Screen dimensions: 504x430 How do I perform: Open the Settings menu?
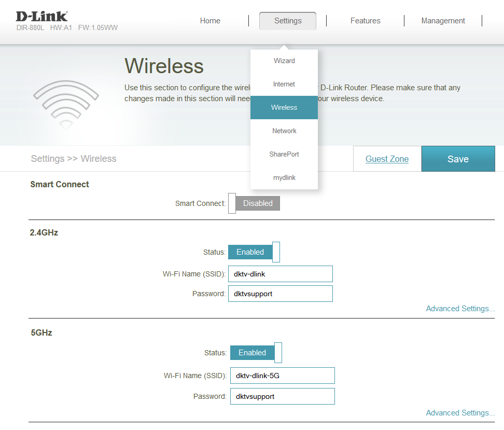coord(287,21)
